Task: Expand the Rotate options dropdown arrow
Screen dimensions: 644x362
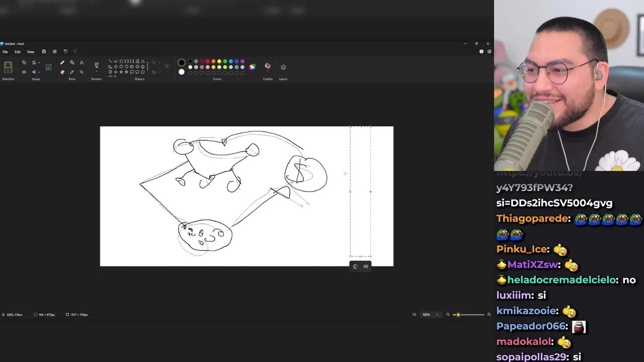Action: [39, 62]
